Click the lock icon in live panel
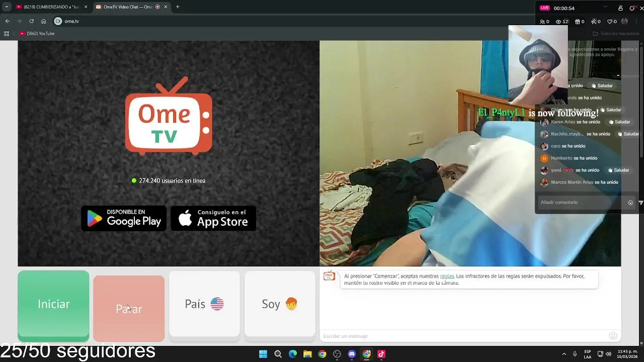Viewport: 644px width, 362px height. tap(620, 8)
